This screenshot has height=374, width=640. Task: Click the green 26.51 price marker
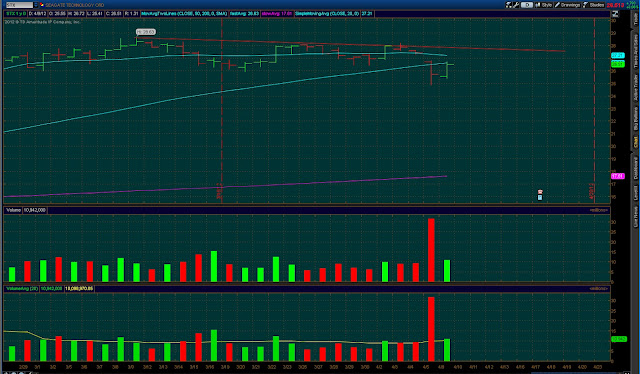coord(618,64)
